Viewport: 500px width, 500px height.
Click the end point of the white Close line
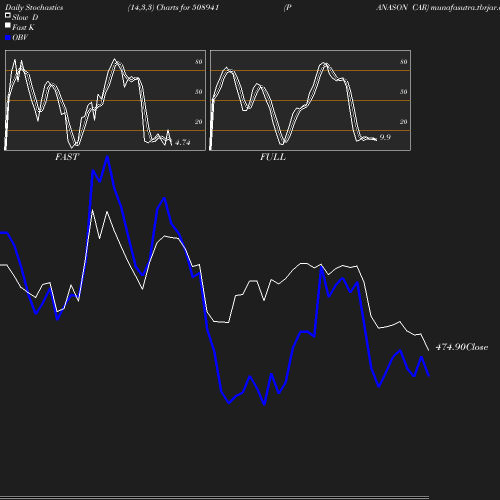[429, 350]
